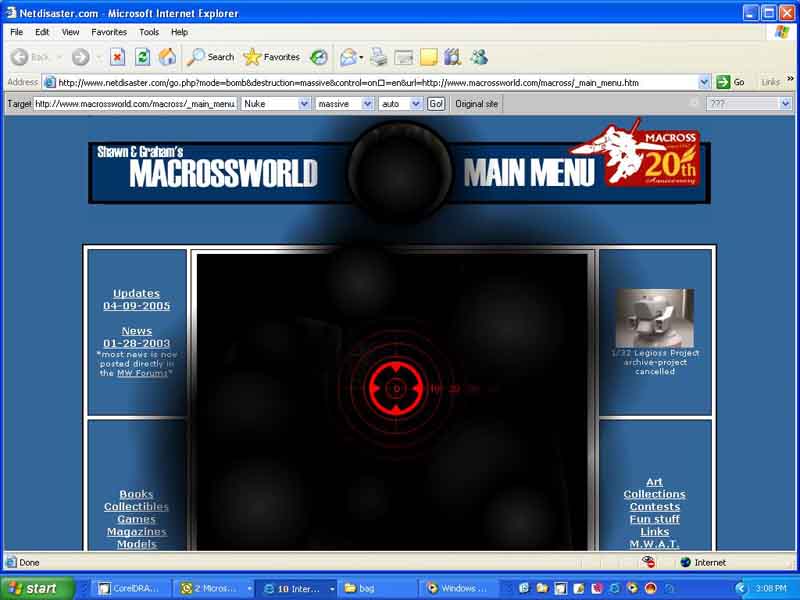The image size is (800, 600).
Task: Open the Research books icon
Action: (x=453, y=57)
